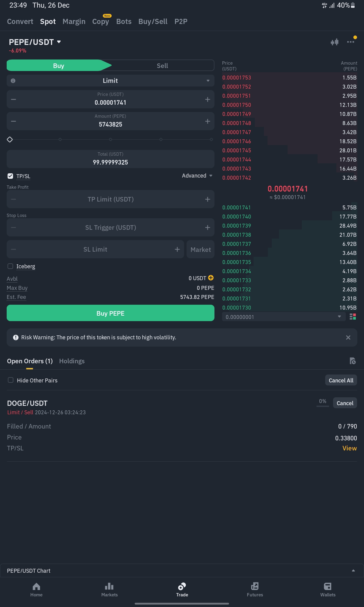Open Markets in the bottom navigation
This screenshot has width=364, height=607.
click(x=109, y=589)
